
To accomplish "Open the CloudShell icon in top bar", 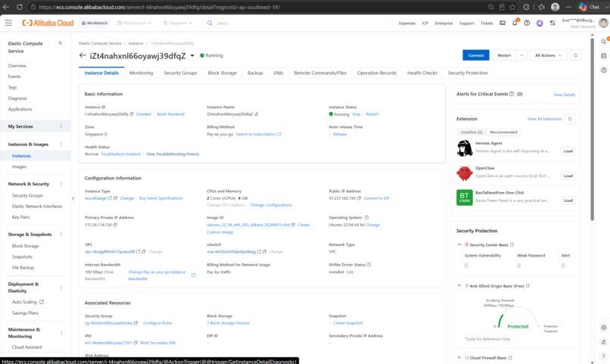I will [x=503, y=23].
